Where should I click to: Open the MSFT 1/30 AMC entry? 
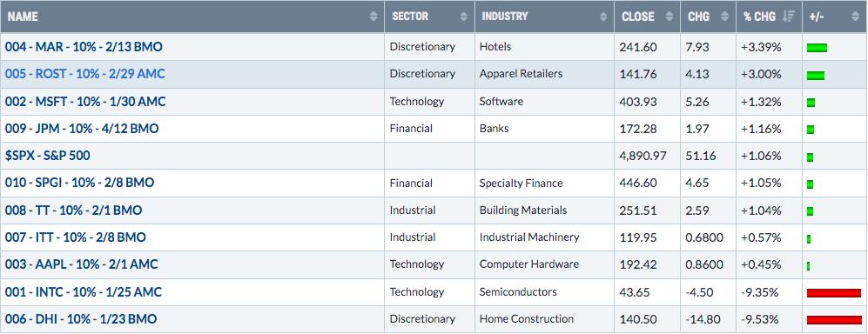click(x=85, y=102)
